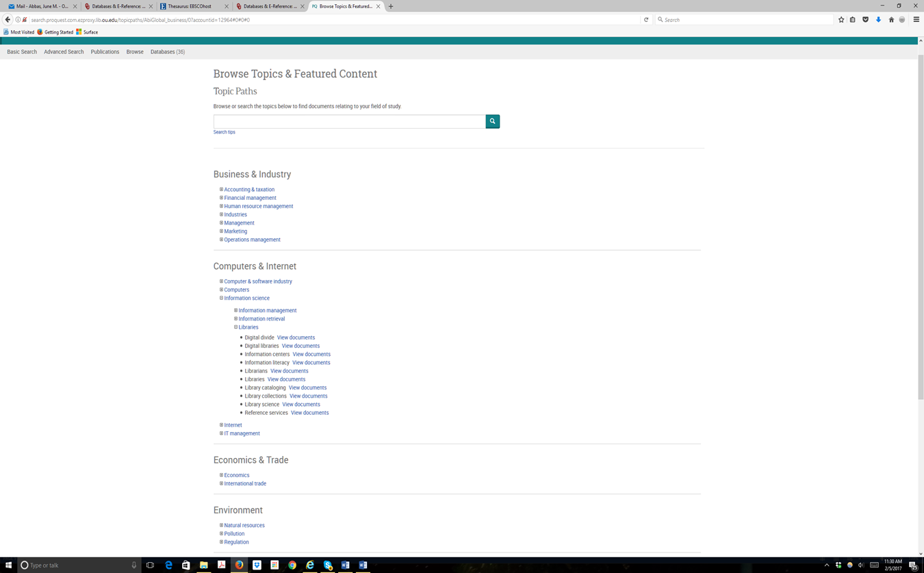Click the Firefox home icon

(x=891, y=20)
